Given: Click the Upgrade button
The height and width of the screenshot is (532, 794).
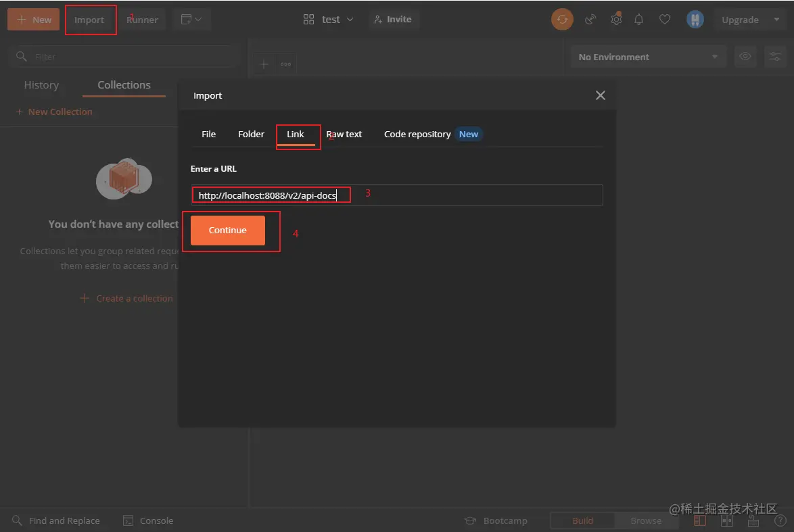Looking at the screenshot, I should tap(740, 20).
